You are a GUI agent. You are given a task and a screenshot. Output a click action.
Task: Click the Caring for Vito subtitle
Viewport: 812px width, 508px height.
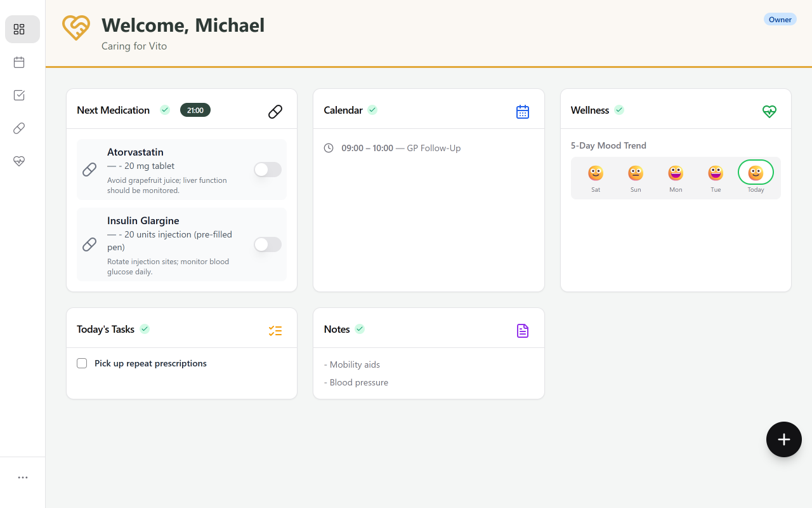(134, 46)
